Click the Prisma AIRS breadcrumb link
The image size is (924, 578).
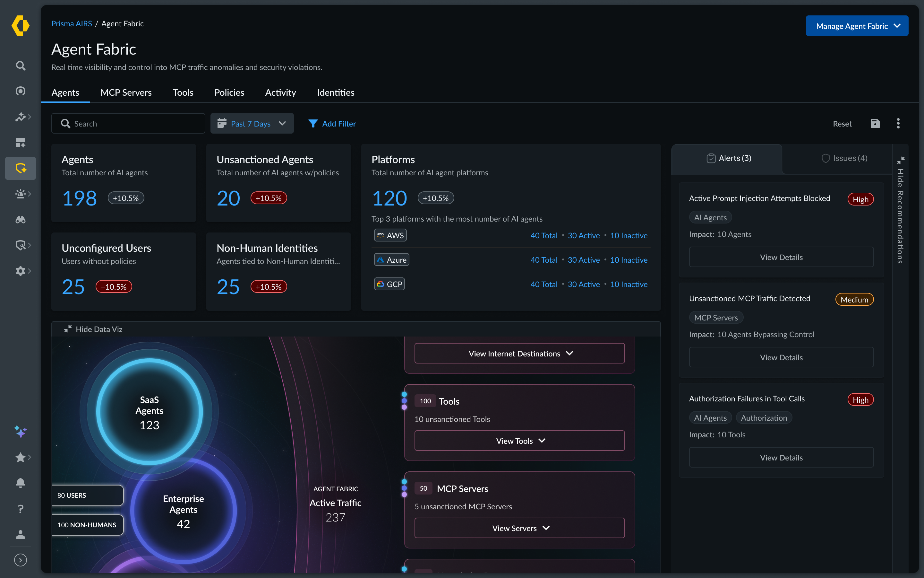(72, 23)
